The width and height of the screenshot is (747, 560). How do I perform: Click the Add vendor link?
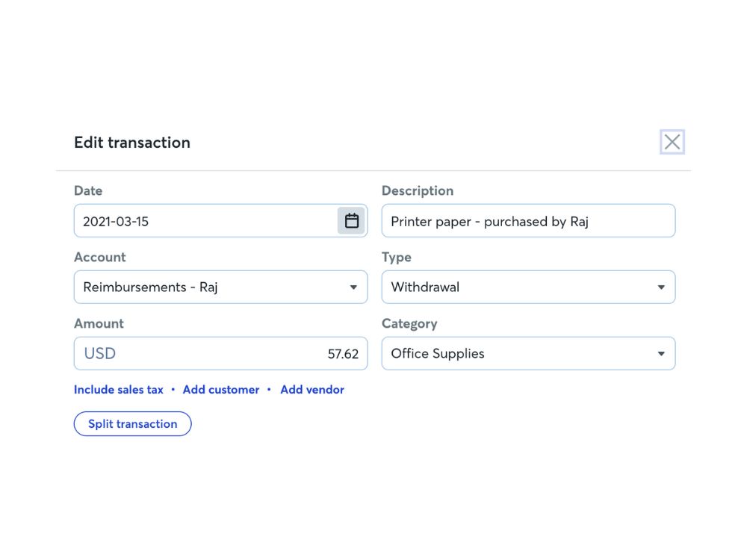coord(312,390)
